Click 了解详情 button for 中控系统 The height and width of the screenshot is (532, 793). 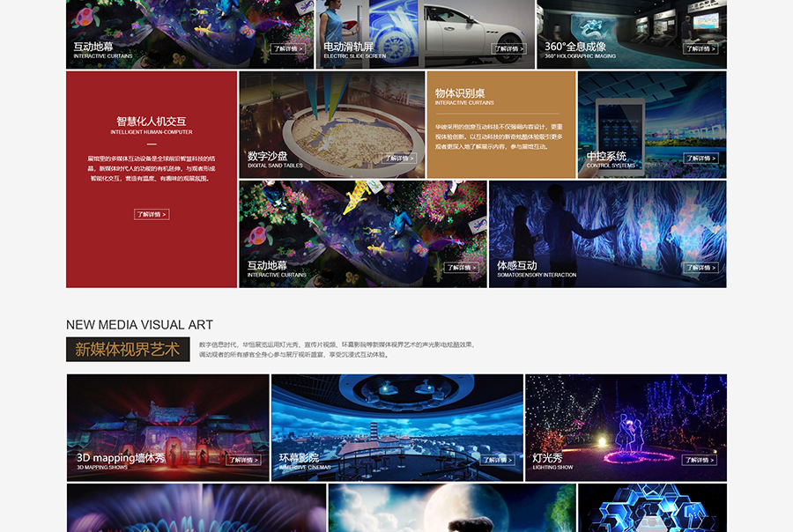click(700, 159)
